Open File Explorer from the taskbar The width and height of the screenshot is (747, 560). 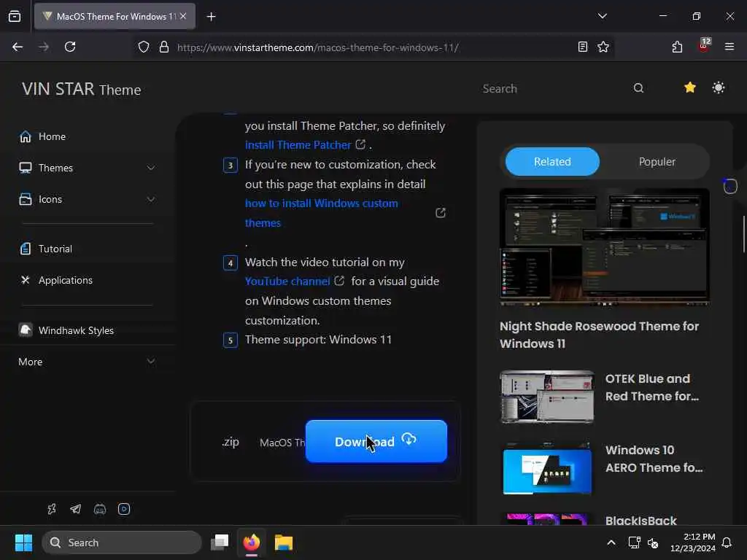click(284, 542)
